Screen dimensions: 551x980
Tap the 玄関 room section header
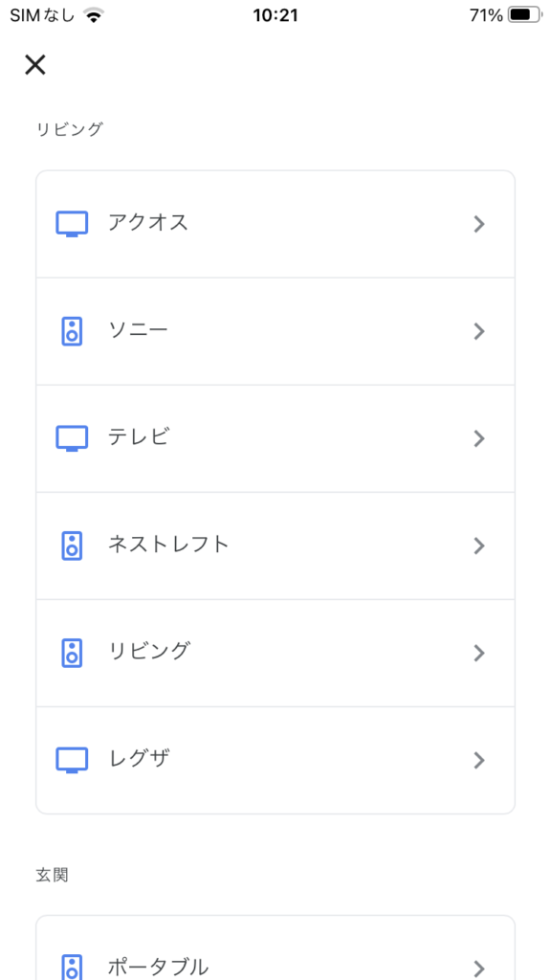pos(52,875)
